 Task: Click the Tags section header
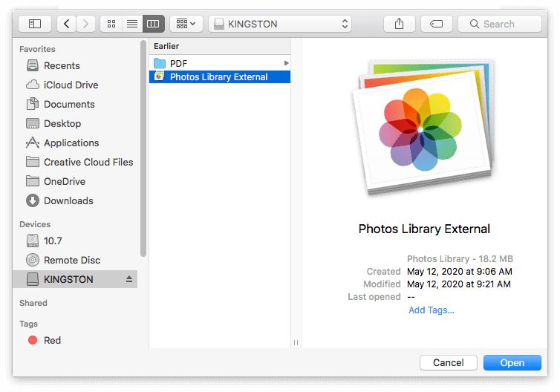(28, 324)
